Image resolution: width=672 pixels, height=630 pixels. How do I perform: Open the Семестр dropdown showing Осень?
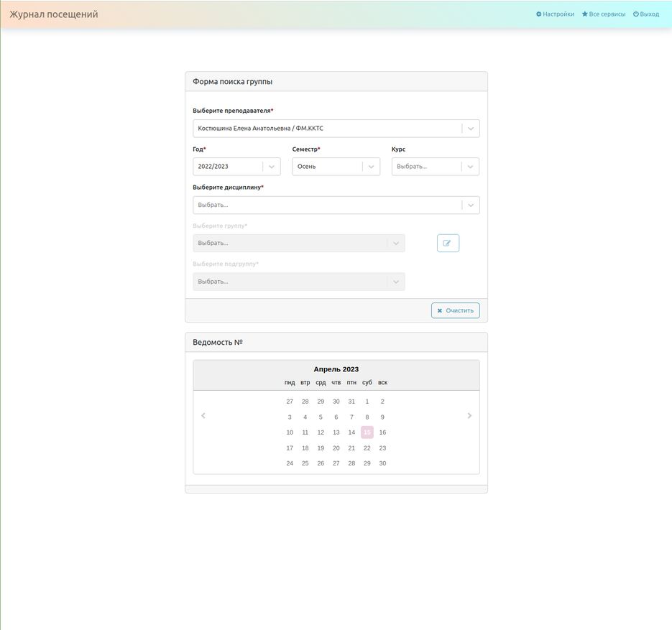(x=336, y=167)
